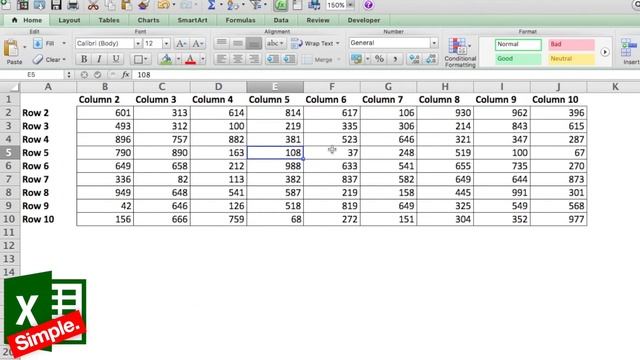Click the Decrease indent icon
This screenshot has height=360, width=640.
tap(272, 59)
